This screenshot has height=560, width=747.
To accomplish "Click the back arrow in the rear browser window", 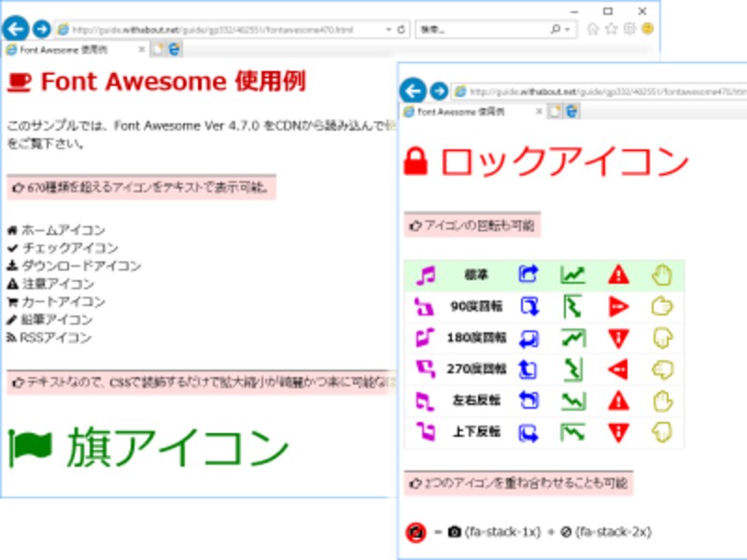I will point(16,29).
